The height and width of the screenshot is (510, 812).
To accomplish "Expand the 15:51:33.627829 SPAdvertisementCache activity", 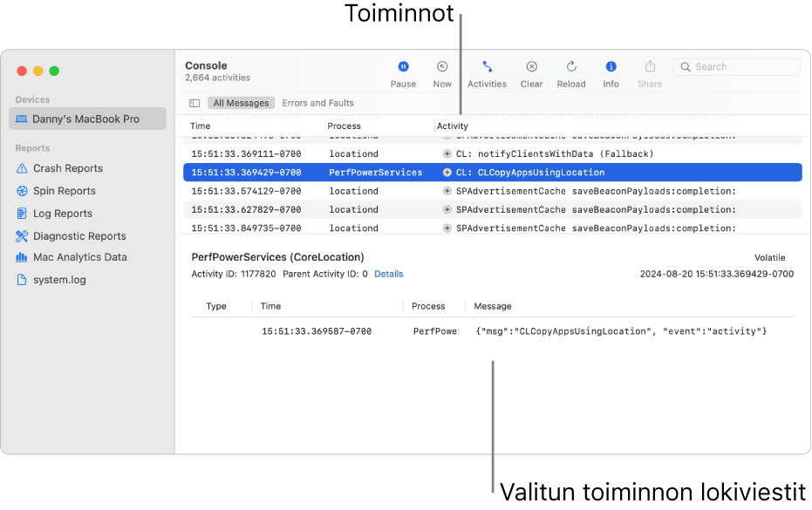I will pos(447,210).
